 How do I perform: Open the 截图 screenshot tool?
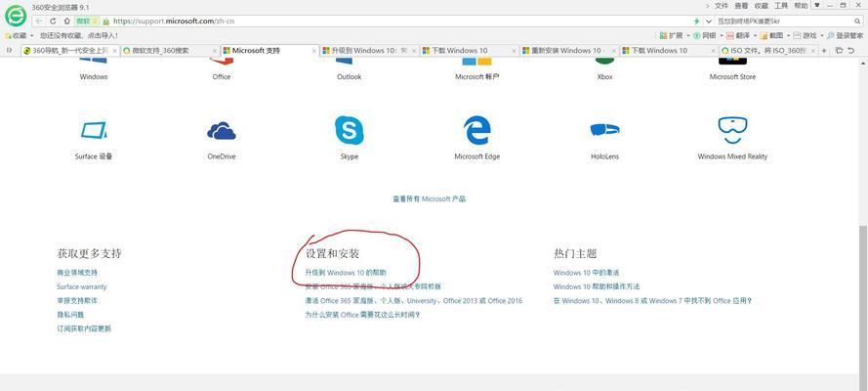click(771, 35)
